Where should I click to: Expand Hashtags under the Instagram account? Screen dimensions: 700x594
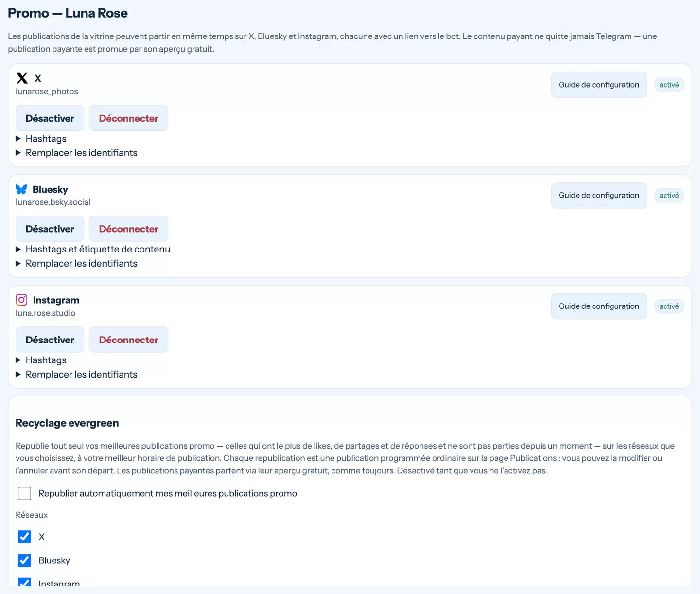pos(41,360)
